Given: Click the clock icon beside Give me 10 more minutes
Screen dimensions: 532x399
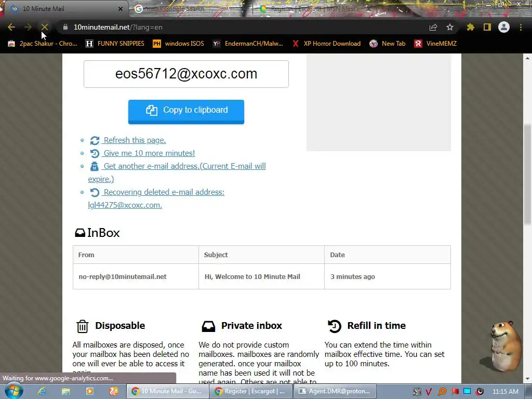Looking at the screenshot, I should (x=95, y=153).
